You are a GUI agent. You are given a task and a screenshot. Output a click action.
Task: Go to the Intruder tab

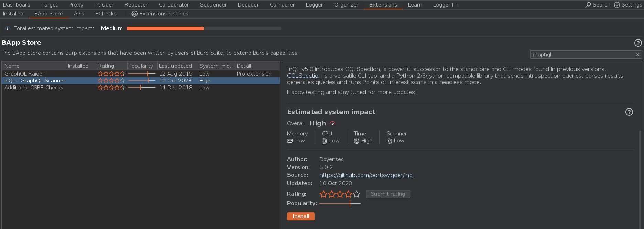(104, 5)
